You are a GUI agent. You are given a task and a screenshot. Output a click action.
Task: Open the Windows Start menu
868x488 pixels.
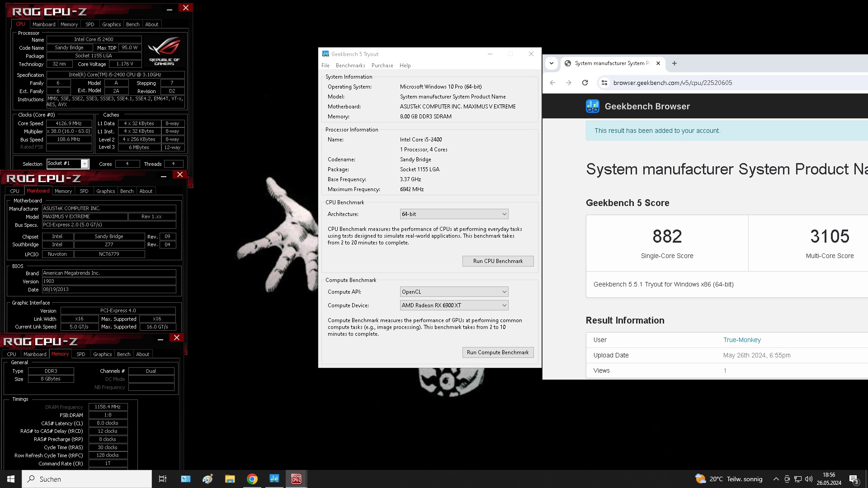(x=11, y=479)
